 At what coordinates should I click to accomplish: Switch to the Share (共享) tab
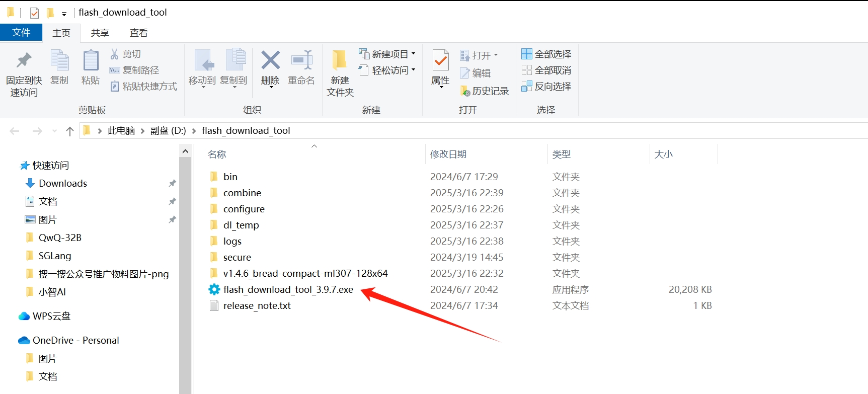pos(100,33)
